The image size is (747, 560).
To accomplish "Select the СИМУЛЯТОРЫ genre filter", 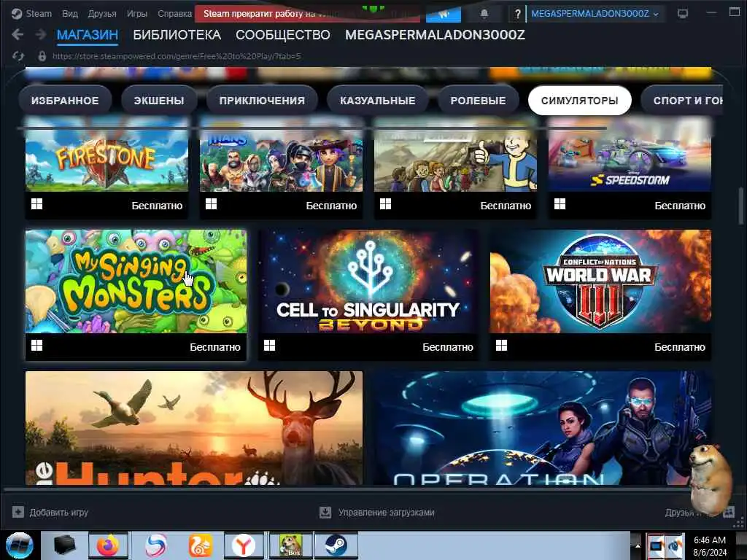I will tap(580, 101).
